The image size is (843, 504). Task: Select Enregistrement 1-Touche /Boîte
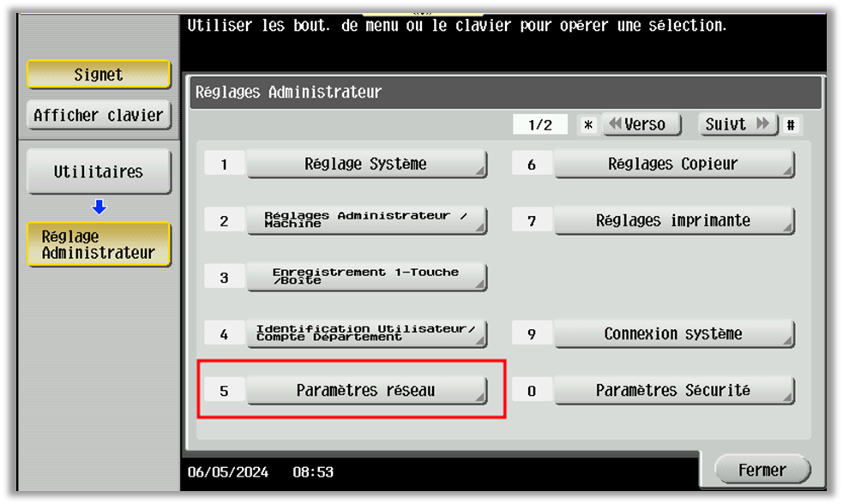point(367,276)
